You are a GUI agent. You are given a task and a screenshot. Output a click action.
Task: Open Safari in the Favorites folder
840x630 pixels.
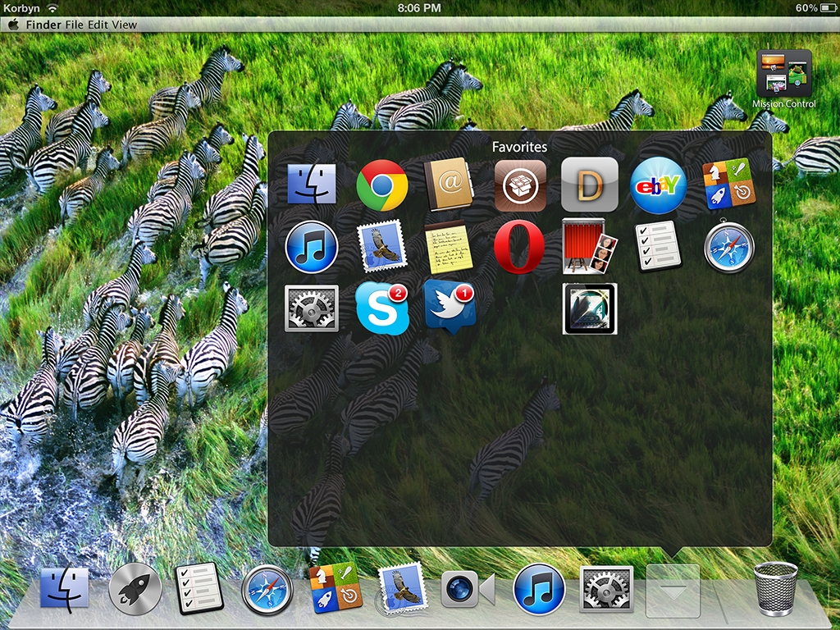[729, 247]
